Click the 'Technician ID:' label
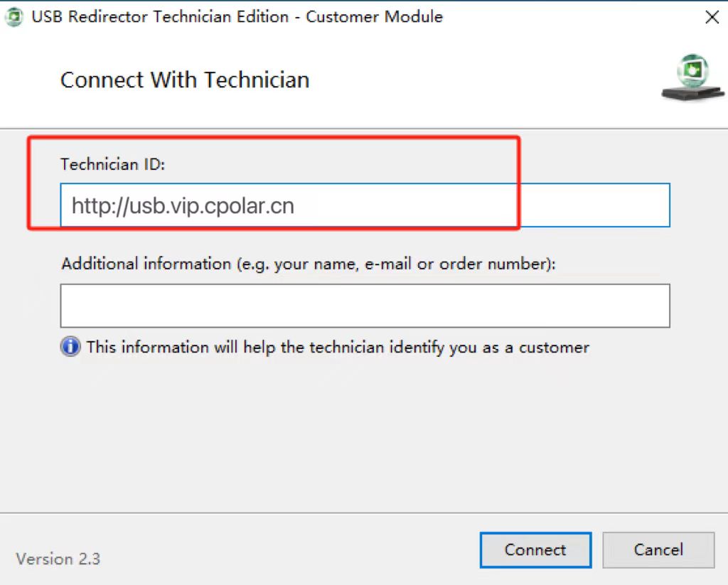Screen dimensions: 728x585 (x=112, y=164)
